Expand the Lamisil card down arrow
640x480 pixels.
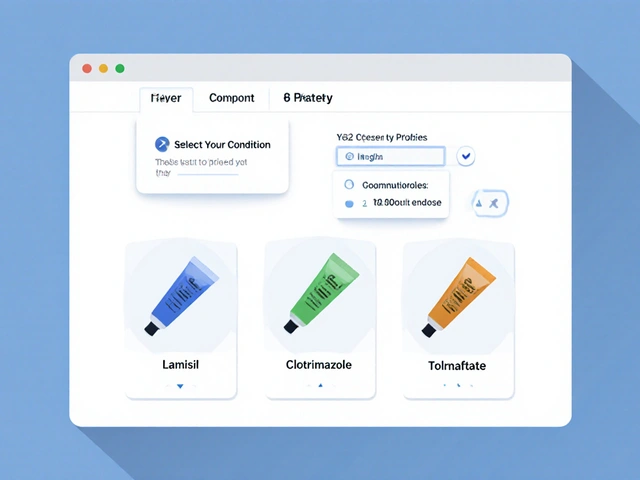point(180,385)
